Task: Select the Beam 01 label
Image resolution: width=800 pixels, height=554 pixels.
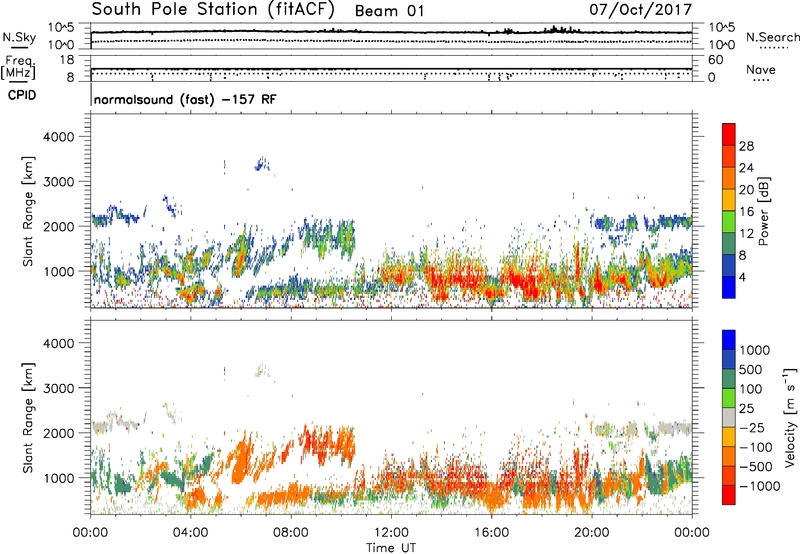Action: (x=389, y=11)
